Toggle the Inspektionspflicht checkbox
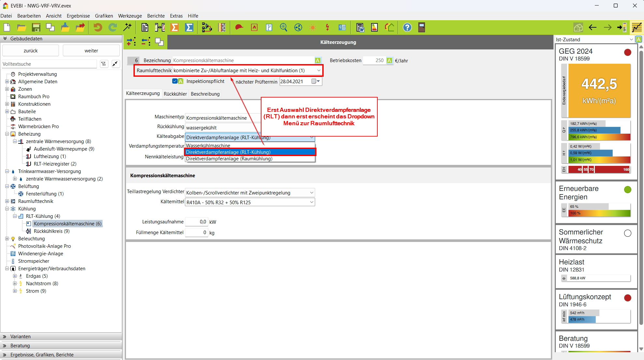Image resolution: width=644 pixels, height=360 pixels. 175,81
